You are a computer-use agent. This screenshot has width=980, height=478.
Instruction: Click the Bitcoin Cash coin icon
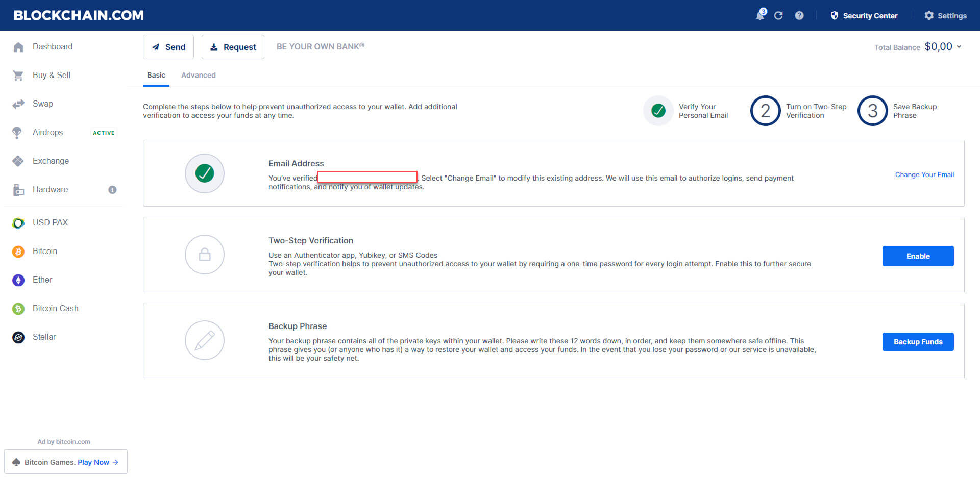[x=18, y=309]
